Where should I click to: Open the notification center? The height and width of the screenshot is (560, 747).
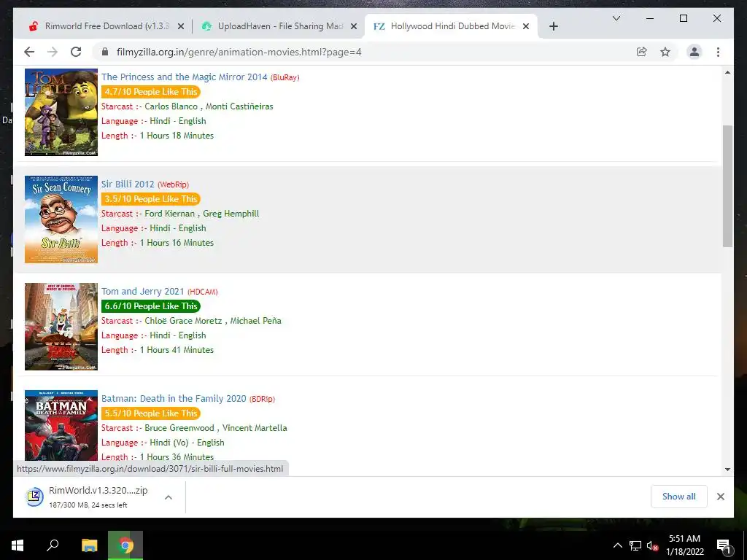[724, 545]
